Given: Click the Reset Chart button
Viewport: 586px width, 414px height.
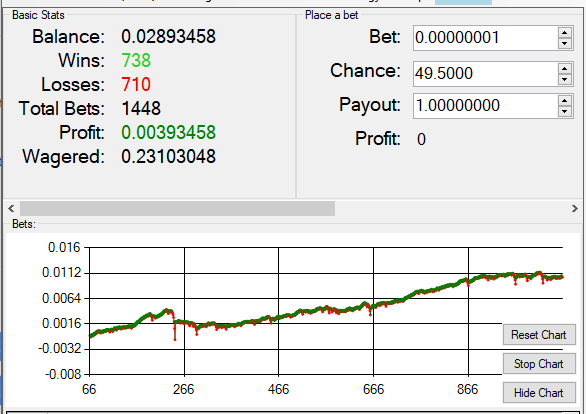Looking at the screenshot, I should pos(539,335).
